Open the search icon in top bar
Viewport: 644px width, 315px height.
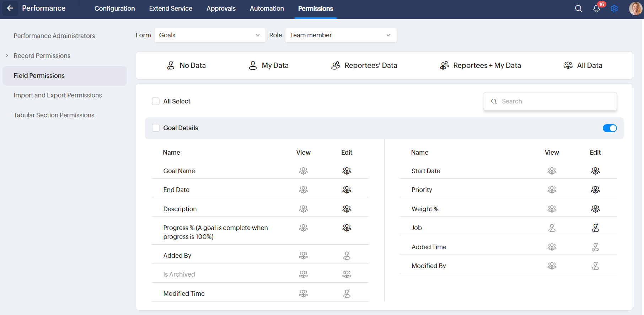coord(579,9)
